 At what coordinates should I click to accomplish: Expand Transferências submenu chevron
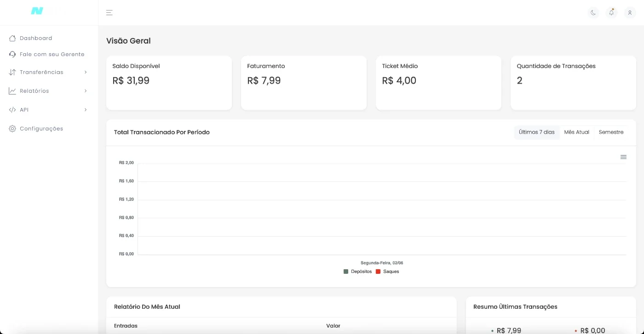[x=86, y=72]
